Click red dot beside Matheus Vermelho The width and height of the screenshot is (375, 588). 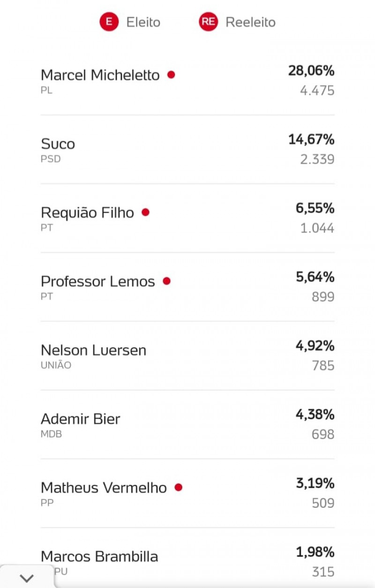pos(178,487)
